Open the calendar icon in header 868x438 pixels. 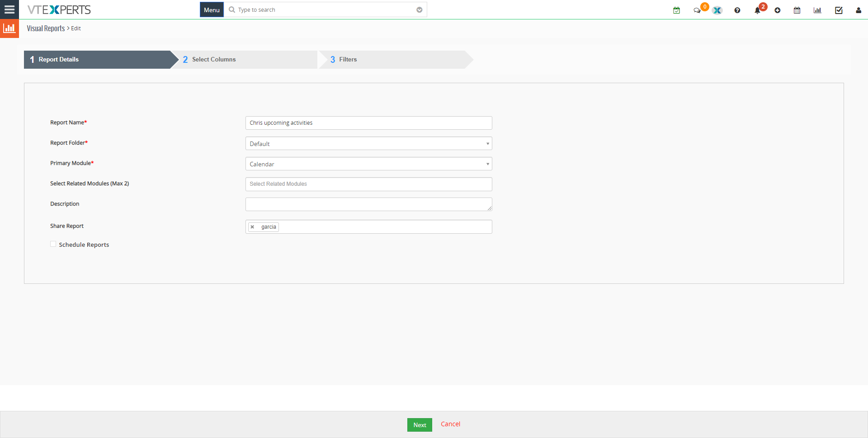797,10
